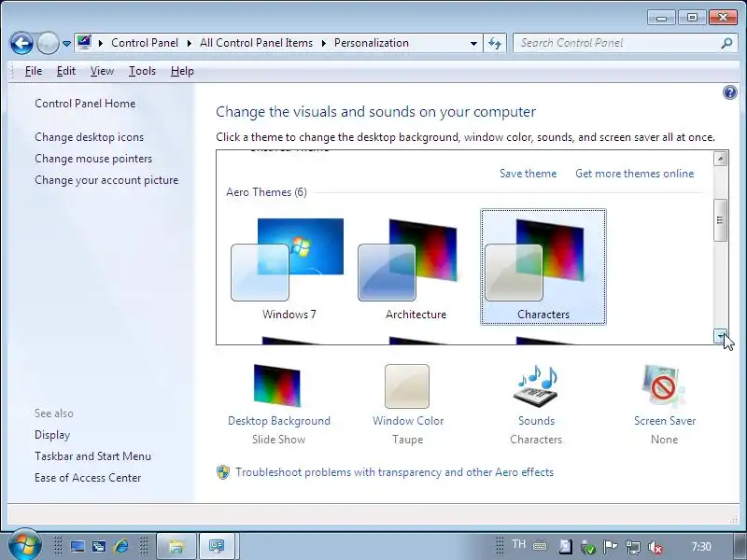
Task: Click the network tray icon
Action: [633, 547]
